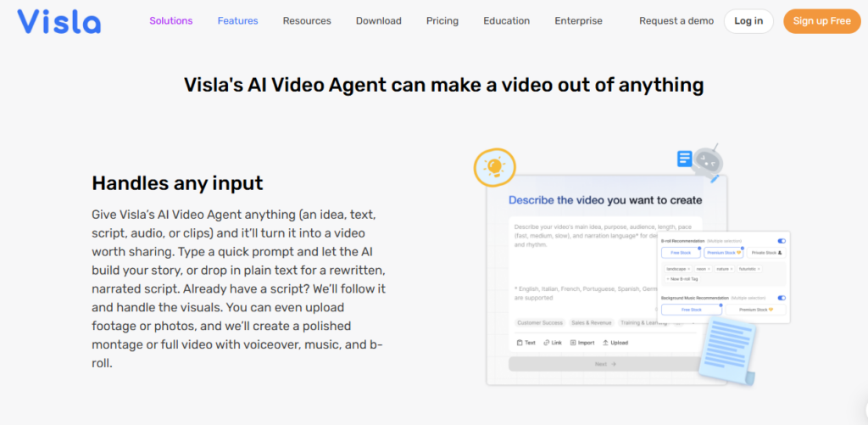Screen dimensions: 868x425
Task: Toggle Background Music Recommendation switch
Action: point(781,298)
